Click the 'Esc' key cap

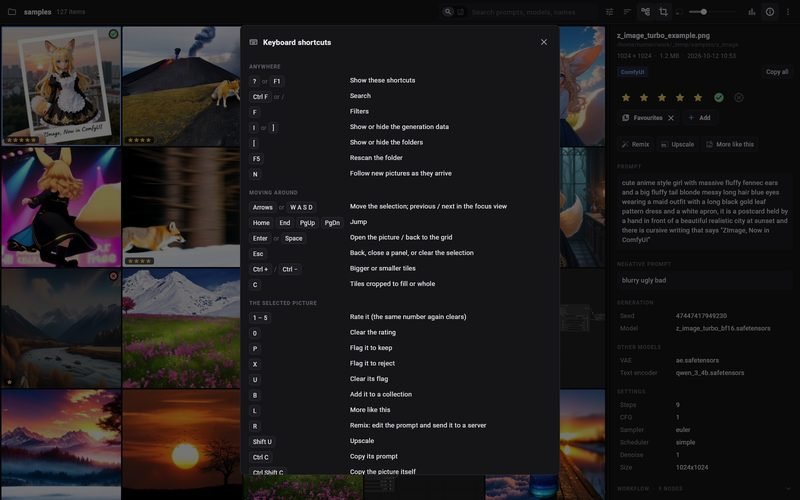[258, 254]
